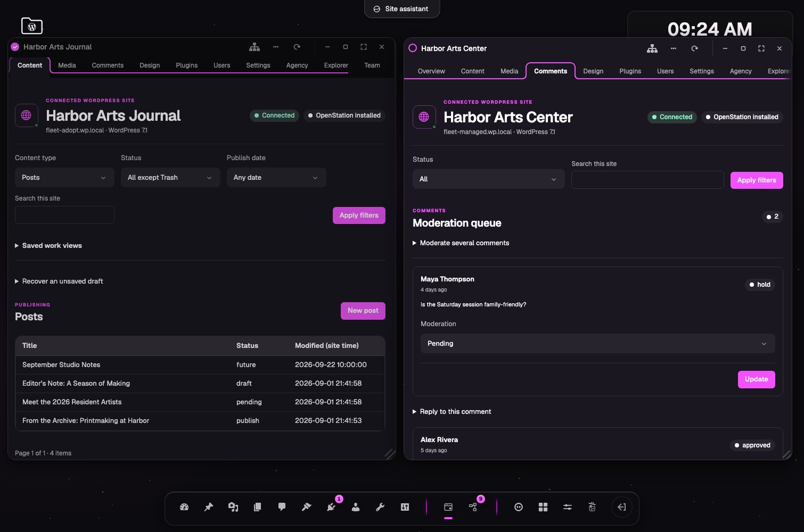Image resolution: width=804 pixels, height=532 pixels.
Task: Open the three-dots menu in Harbor Arts Center titlebar
Action: [x=674, y=48]
